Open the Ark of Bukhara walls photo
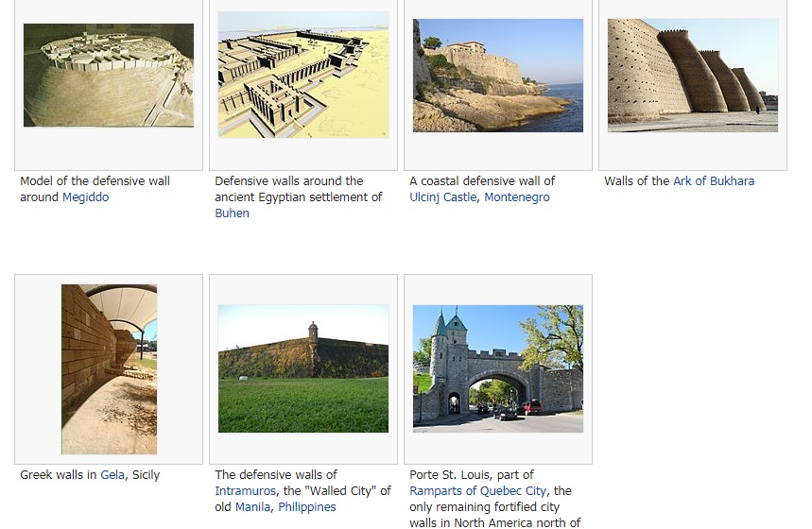The height and width of the screenshot is (529, 812). (x=693, y=76)
